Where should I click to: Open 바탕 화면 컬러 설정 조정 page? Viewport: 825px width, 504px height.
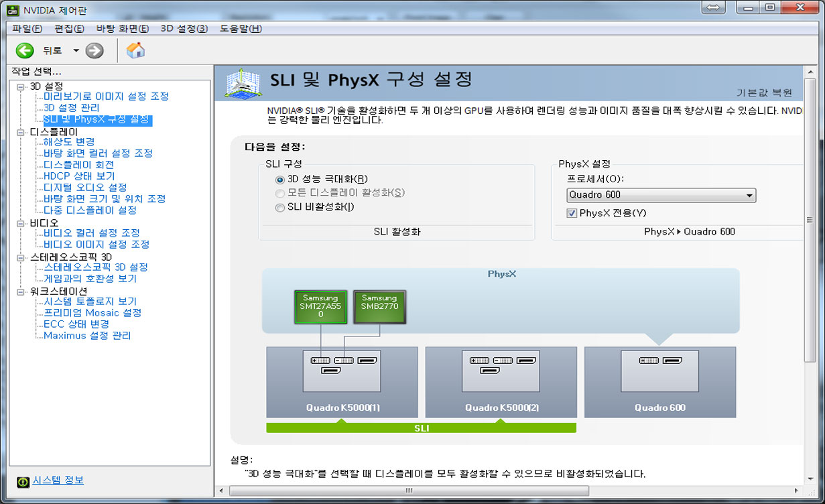[98, 153]
